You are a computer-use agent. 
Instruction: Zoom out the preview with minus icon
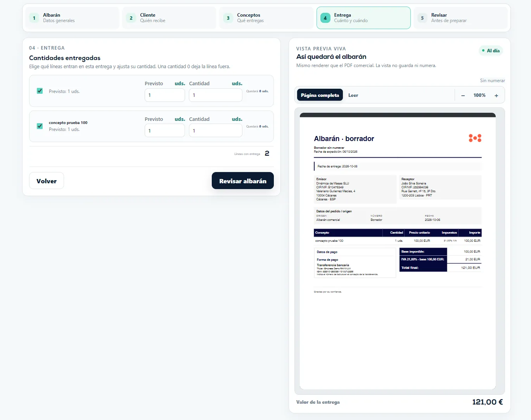463,95
